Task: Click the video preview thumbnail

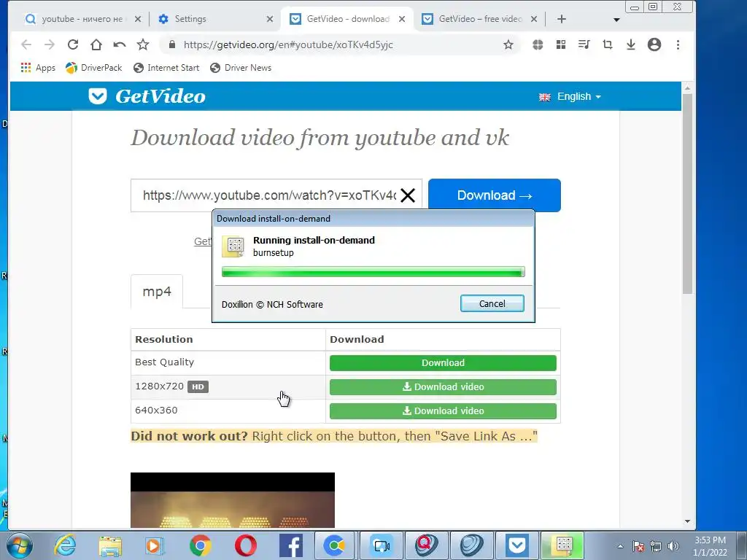Action: point(233,500)
